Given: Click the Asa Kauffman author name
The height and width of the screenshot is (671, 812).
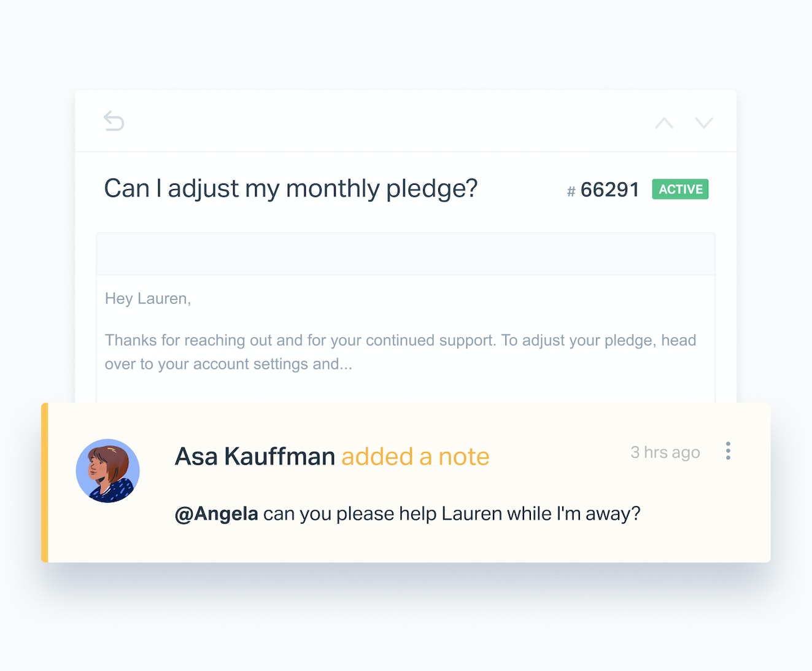Looking at the screenshot, I should coord(255,457).
